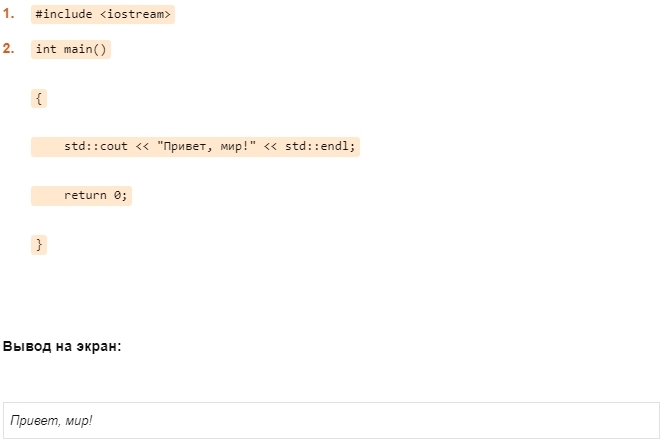The height and width of the screenshot is (445, 666).
Task: Click inside the output box showing Привет, мир!
Action: point(331,420)
